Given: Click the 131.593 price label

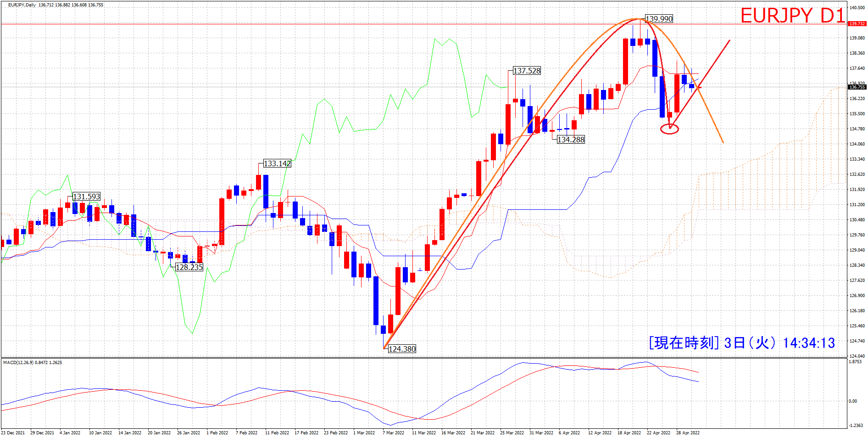Looking at the screenshot, I should [x=86, y=197].
